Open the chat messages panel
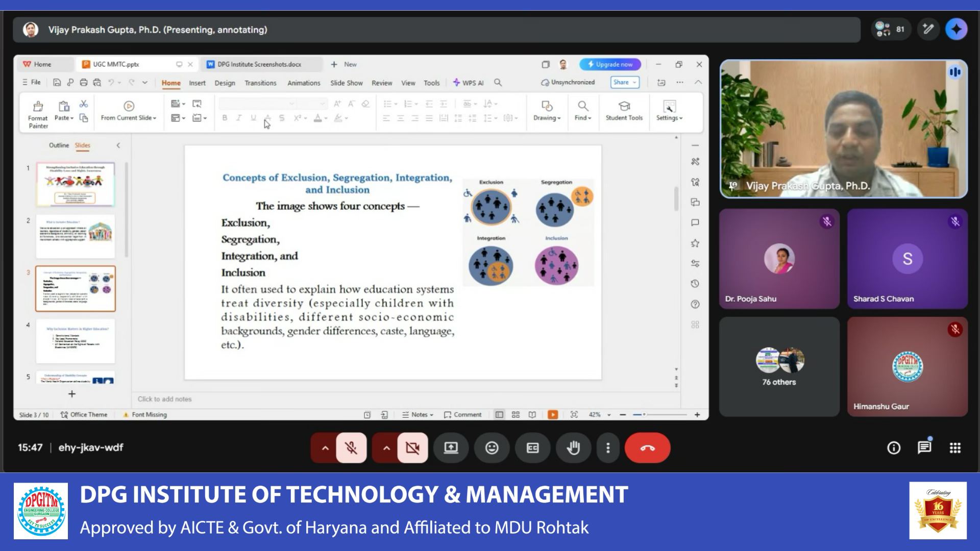The height and width of the screenshot is (551, 980). tap(924, 448)
